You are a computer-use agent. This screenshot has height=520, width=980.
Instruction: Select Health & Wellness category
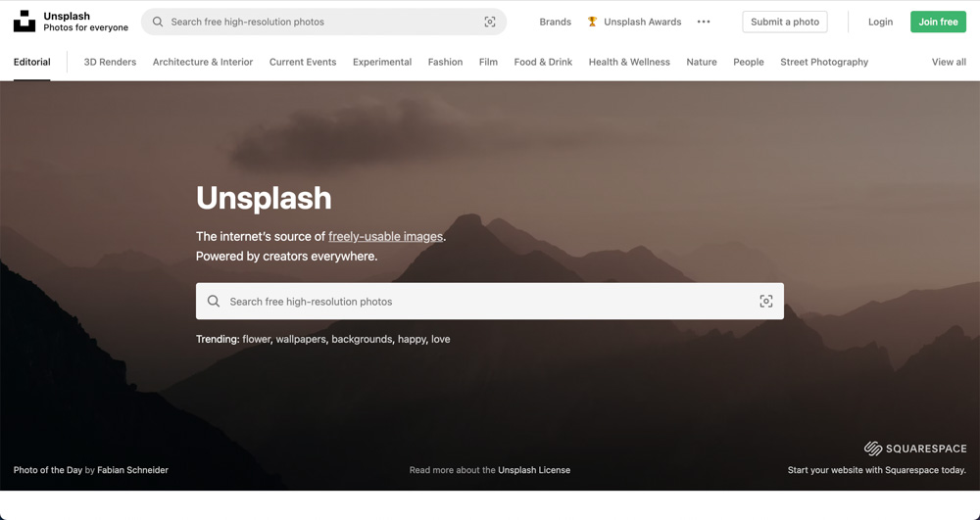click(629, 62)
